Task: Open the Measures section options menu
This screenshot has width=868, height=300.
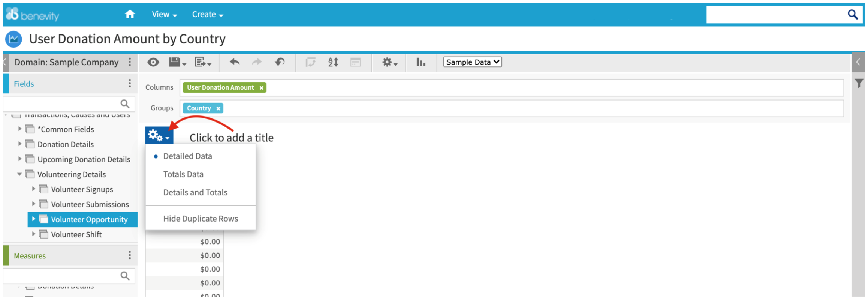Action: pos(130,255)
